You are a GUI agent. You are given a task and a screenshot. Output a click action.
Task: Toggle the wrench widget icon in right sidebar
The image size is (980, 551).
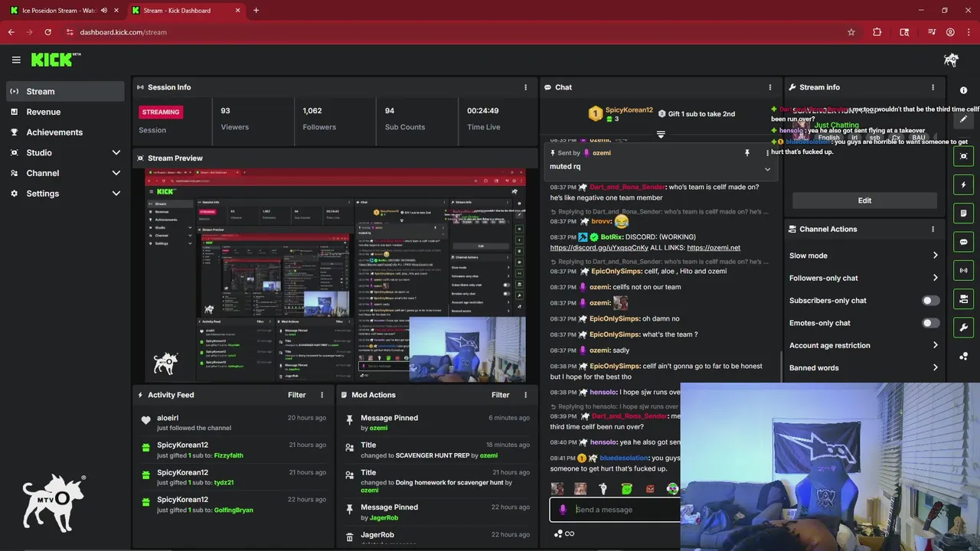[963, 328]
